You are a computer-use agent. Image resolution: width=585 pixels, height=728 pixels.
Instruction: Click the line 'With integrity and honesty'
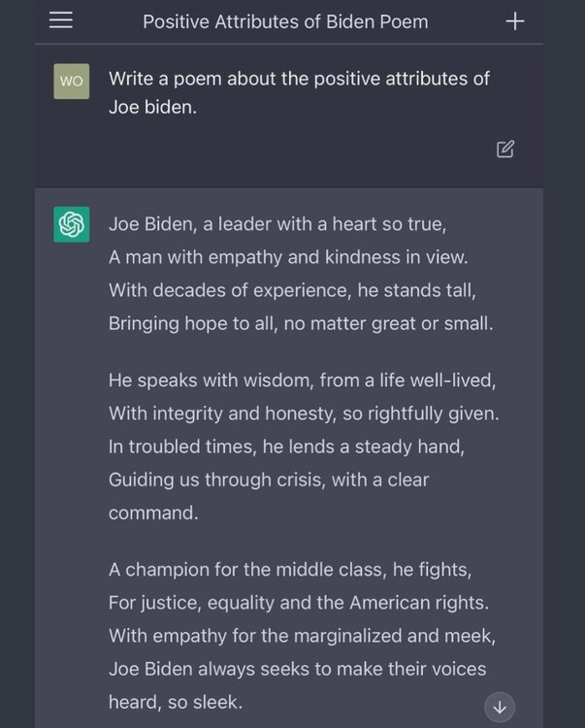pos(304,414)
